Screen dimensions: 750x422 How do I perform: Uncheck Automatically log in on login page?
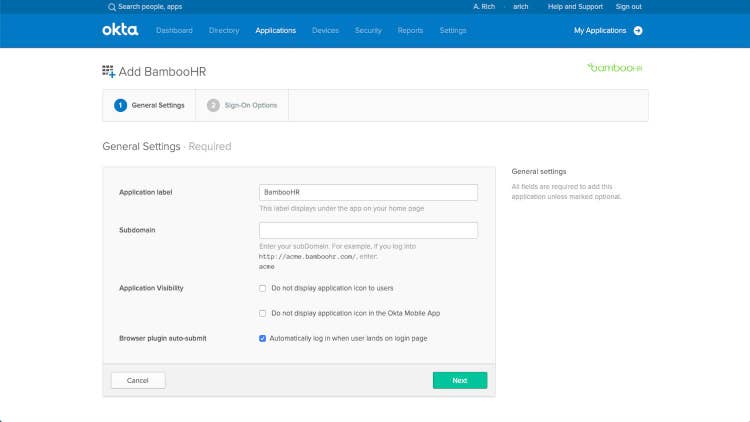[x=263, y=338]
